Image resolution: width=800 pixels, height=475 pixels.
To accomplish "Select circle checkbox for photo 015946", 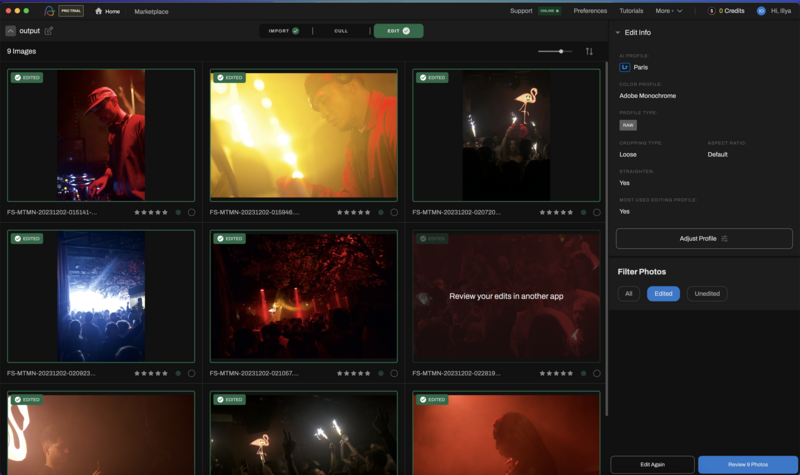I will pos(394,212).
